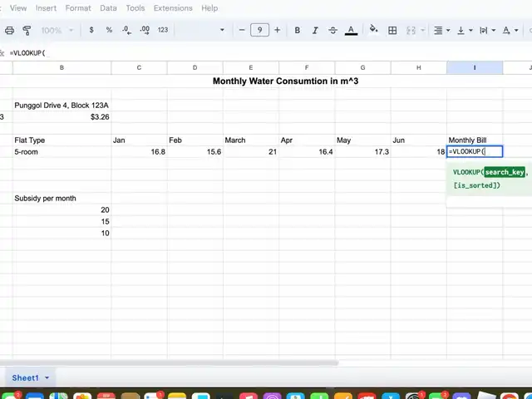The image size is (532, 399).
Task: Open the Sheet1 tab options arrow
Action: coord(47,377)
